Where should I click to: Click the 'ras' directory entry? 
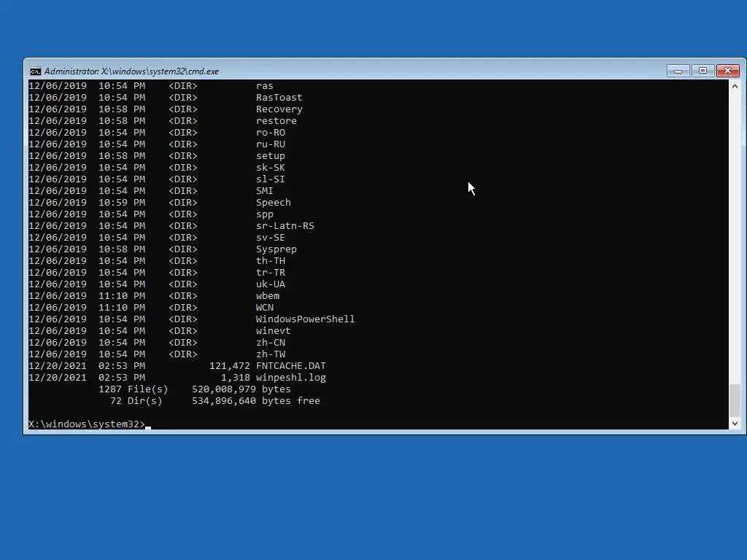click(x=264, y=86)
